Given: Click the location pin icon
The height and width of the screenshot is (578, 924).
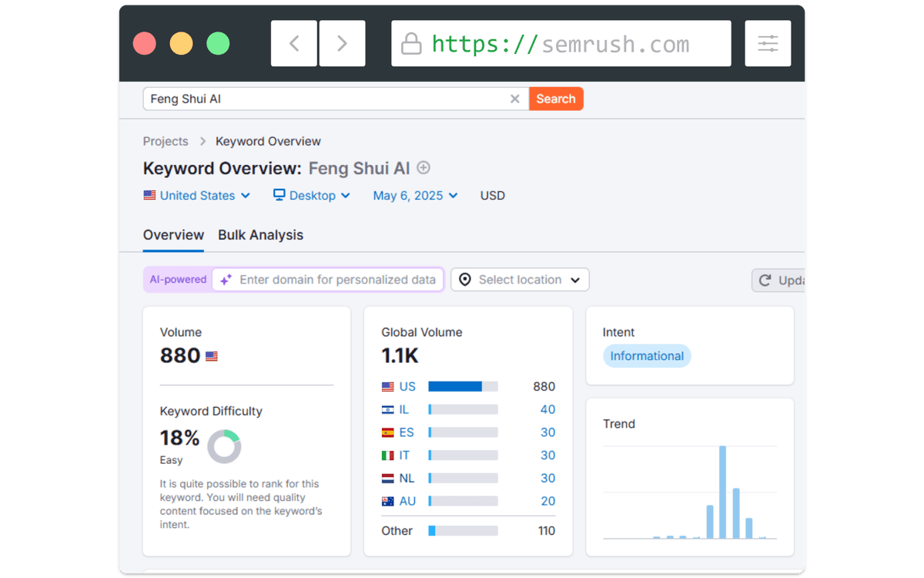Looking at the screenshot, I should coord(465,280).
